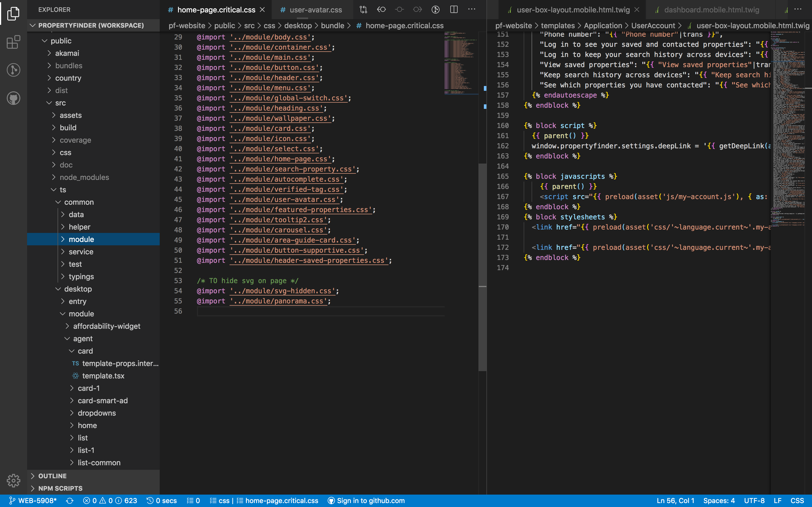Open the GitHub panel in activity bar
812x507 pixels.
pos(14,98)
